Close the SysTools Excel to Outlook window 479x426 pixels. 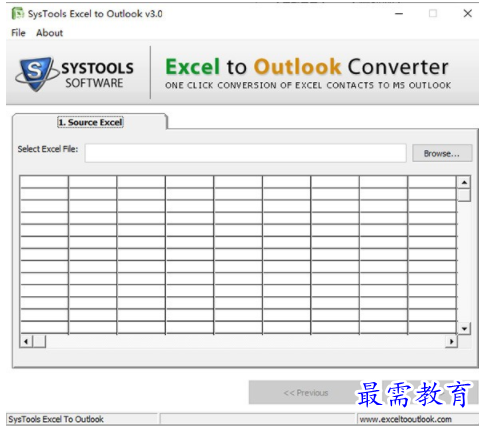467,14
